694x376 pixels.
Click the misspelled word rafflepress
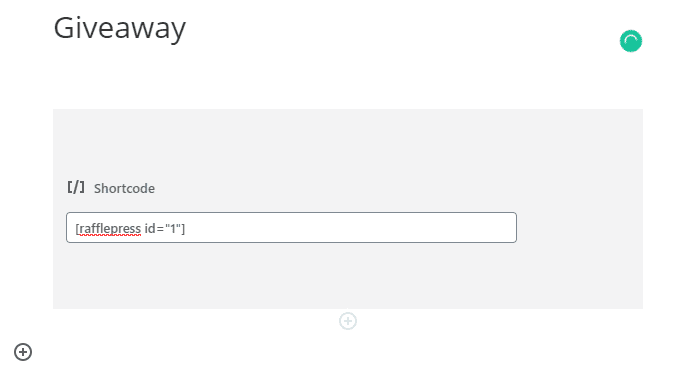pos(110,229)
